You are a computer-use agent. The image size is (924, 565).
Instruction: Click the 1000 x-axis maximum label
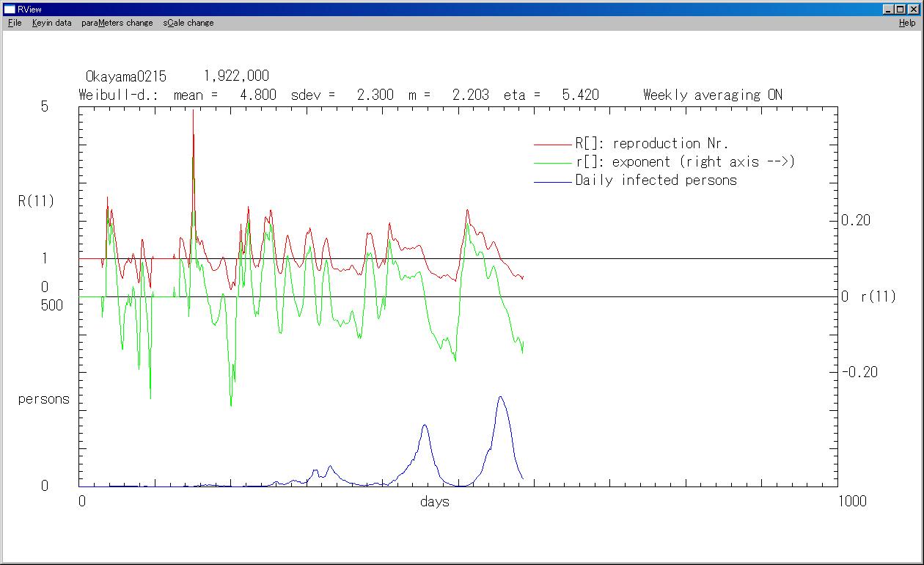click(851, 502)
